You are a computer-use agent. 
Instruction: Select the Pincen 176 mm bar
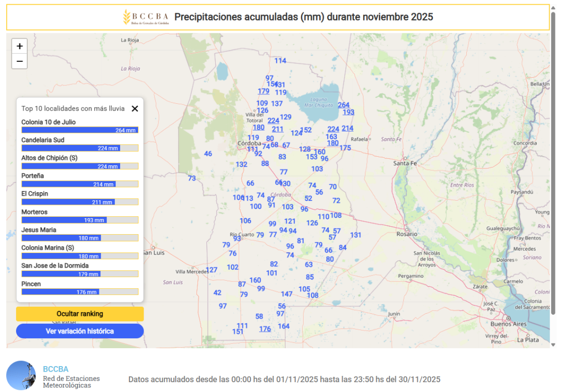[80, 292]
